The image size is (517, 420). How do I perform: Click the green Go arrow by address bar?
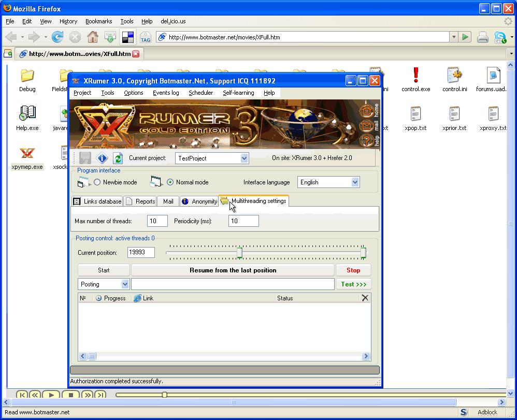coord(465,37)
